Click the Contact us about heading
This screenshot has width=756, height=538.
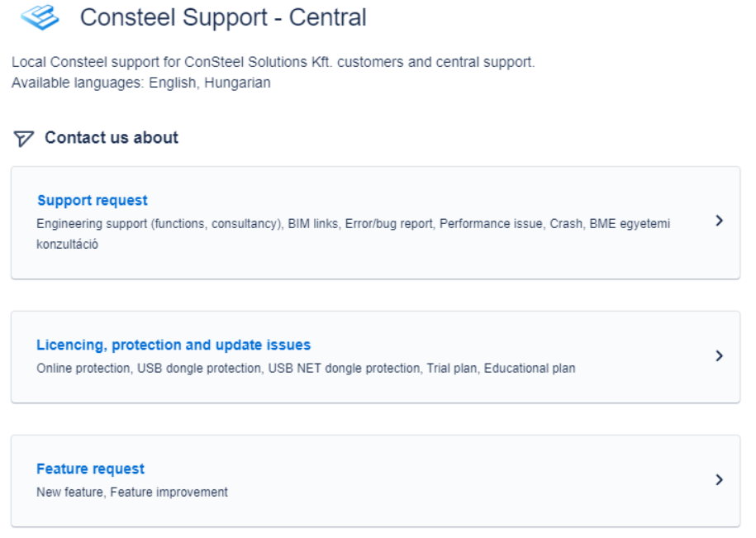(112, 138)
